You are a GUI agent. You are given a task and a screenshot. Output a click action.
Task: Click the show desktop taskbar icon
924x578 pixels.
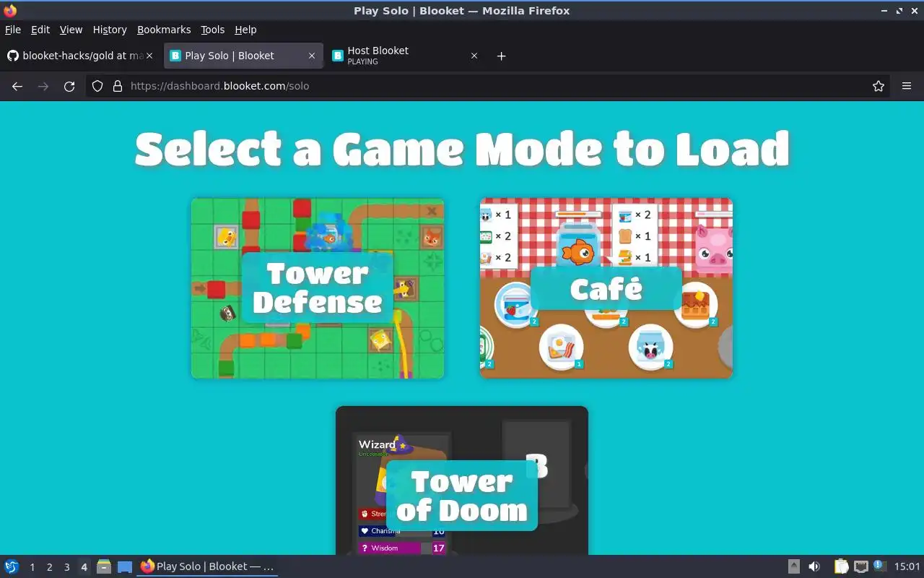coord(125,566)
